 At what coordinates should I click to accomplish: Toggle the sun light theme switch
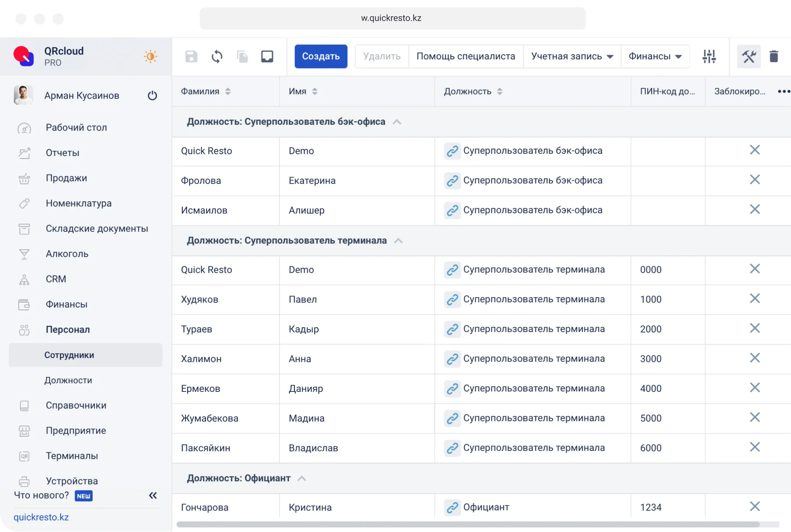(x=150, y=57)
